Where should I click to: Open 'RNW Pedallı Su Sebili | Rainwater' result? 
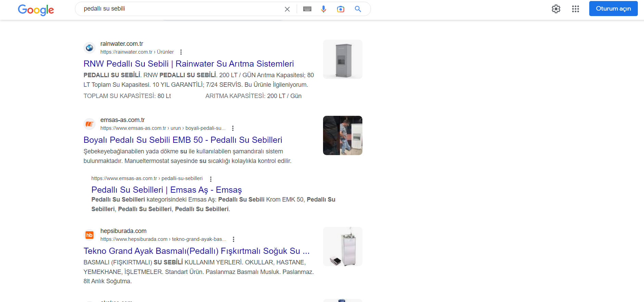coord(189,64)
